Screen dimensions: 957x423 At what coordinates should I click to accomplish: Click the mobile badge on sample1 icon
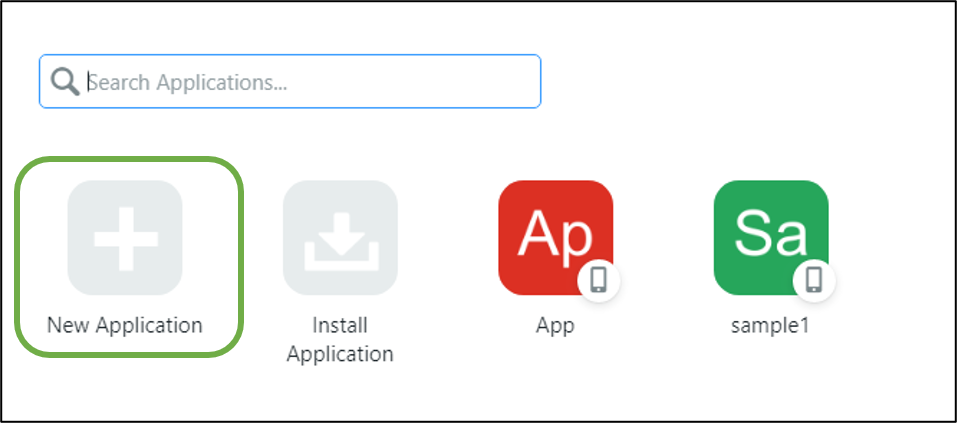coord(814,280)
